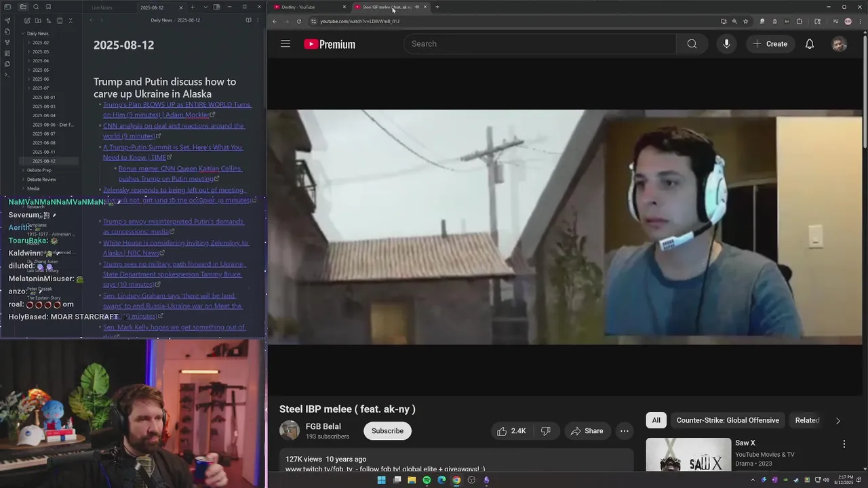Open 2025-08-06 - Diet note in tree
Screen dimensions: 868x488
[x=53, y=125]
